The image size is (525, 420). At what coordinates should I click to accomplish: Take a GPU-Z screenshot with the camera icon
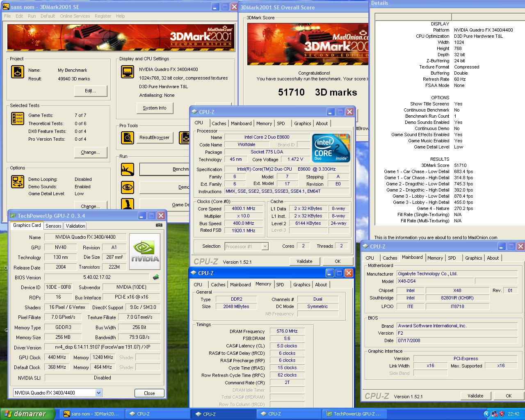tap(159, 225)
